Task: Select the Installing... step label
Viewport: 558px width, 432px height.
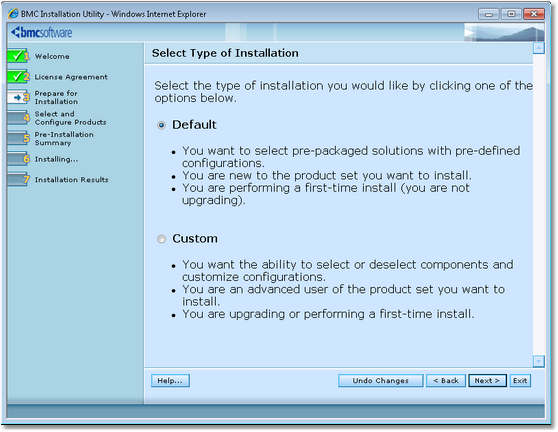Action: click(56, 159)
